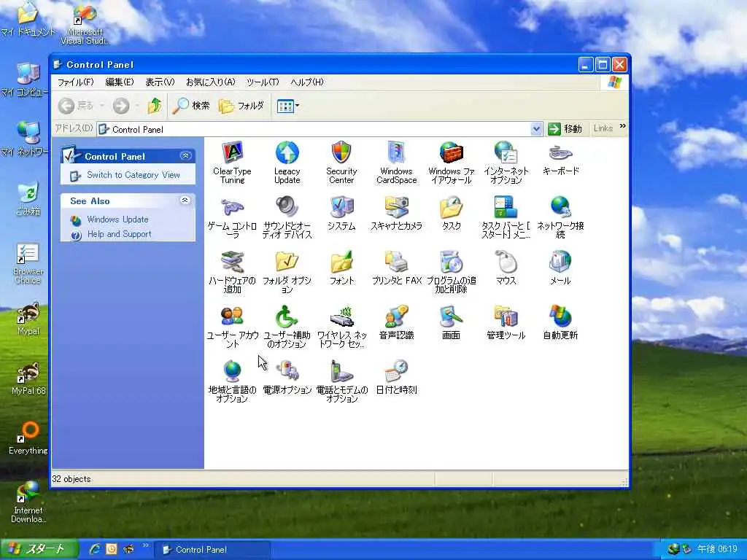Open Game Controllers (ゲーム コントローラ)
The height and width of the screenshot is (560, 747).
click(233, 217)
